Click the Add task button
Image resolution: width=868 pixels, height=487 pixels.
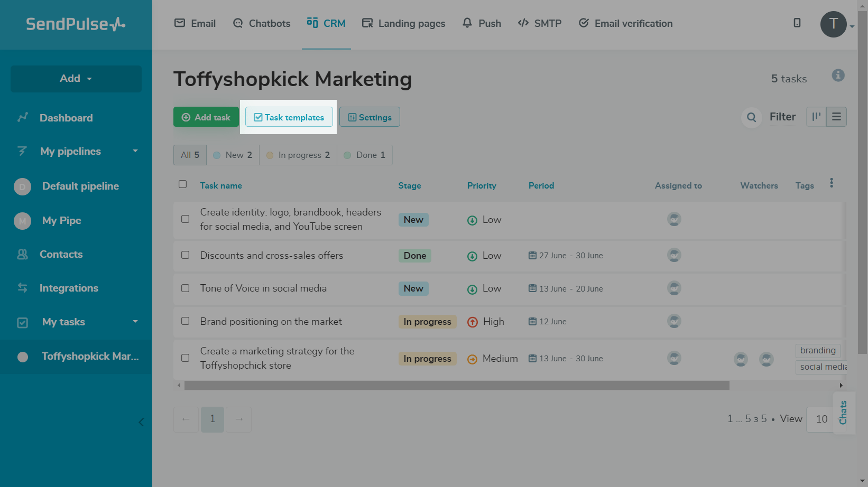pos(206,117)
